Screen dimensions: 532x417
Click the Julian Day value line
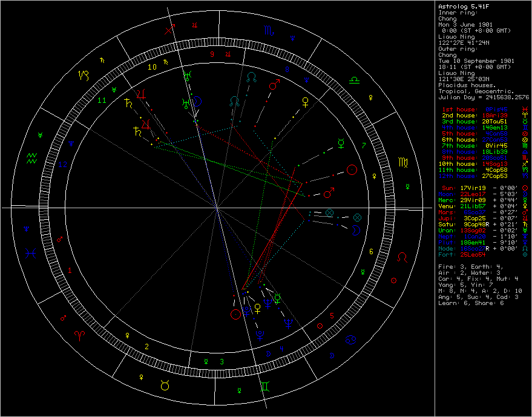tap(484, 97)
